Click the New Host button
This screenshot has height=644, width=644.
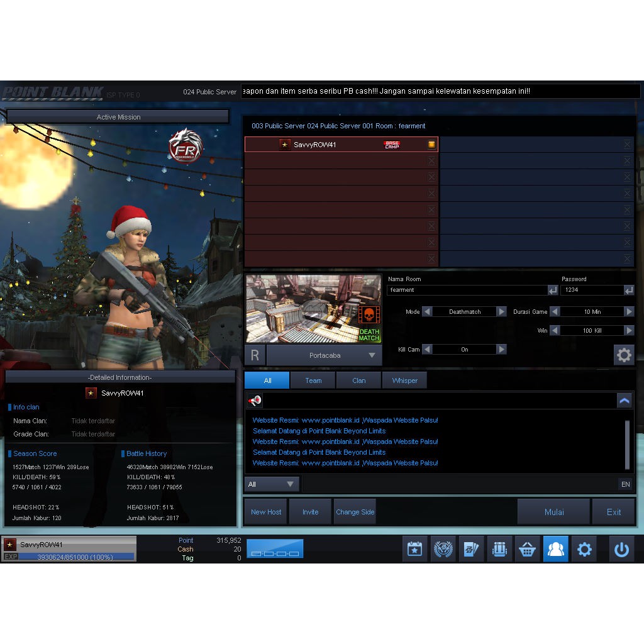click(x=266, y=512)
